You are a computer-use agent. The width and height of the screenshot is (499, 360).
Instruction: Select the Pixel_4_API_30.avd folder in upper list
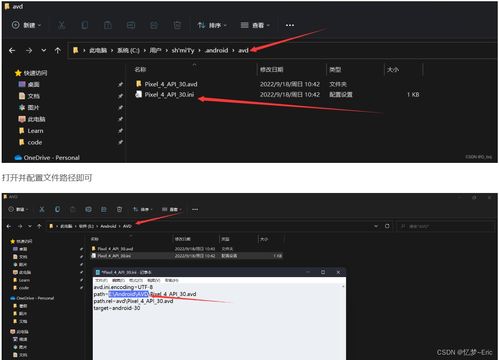166,84
